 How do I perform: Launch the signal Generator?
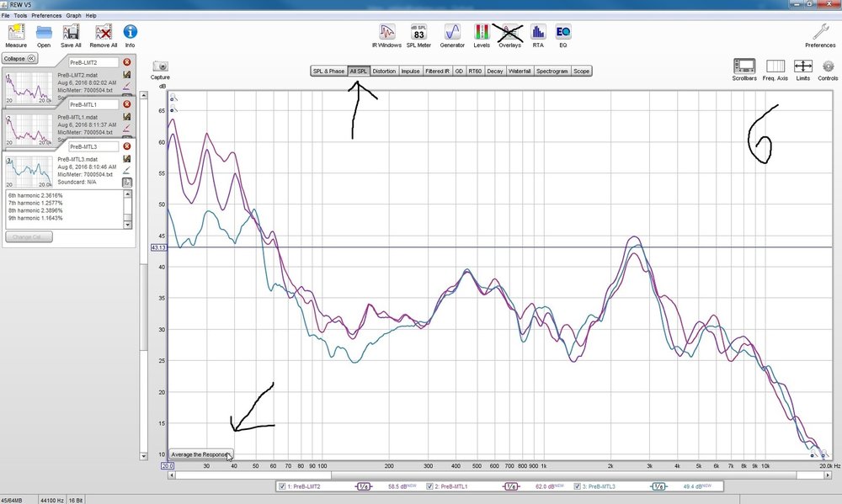tap(452, 35)
